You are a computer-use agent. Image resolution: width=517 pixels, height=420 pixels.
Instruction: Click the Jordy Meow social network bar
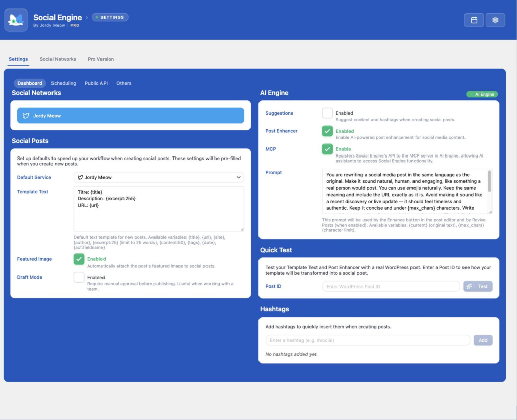coord(131,116)
